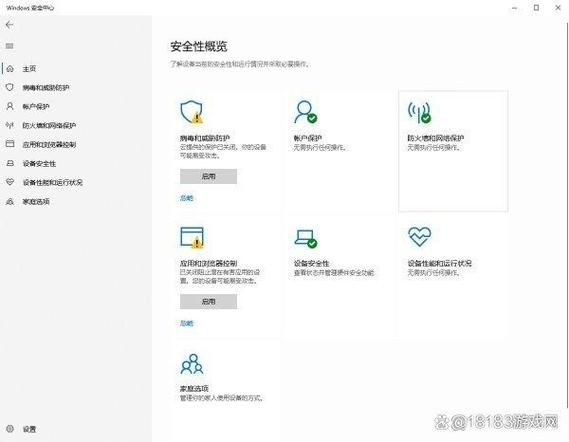Image resolution: width=569 pixels, height=442 pixels.
Task: Click the firewall antenna icon in sidebar
Action: [10, 125]
